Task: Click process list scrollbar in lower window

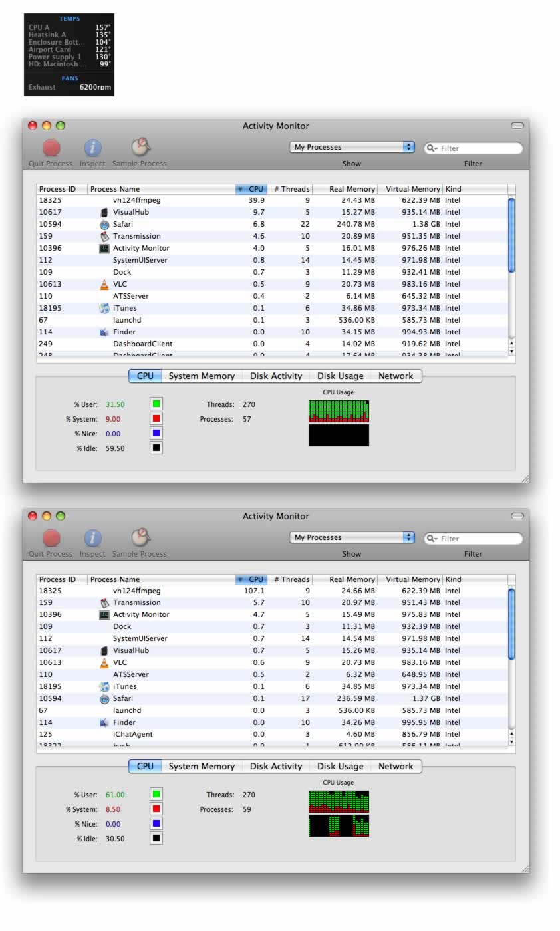Action: [511, 623]
